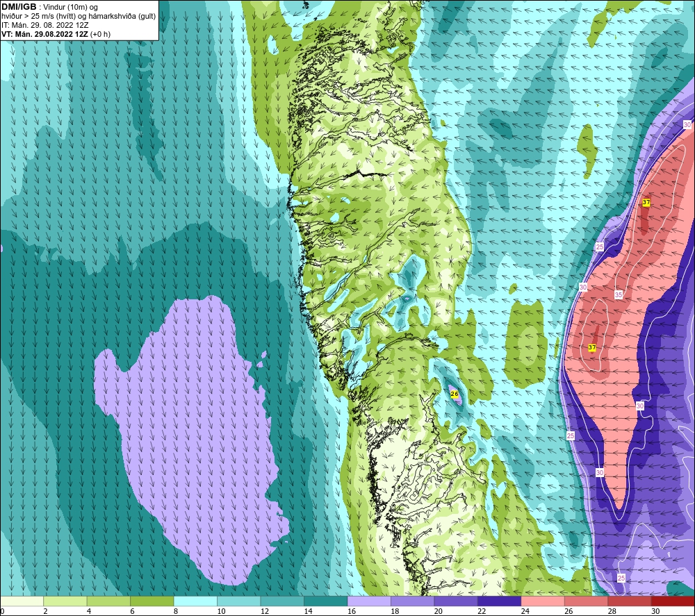The height and width of the screenshot is (616, 695).
Task: Select the olive green 6–8 scale swatch
Action: (152, 601)
